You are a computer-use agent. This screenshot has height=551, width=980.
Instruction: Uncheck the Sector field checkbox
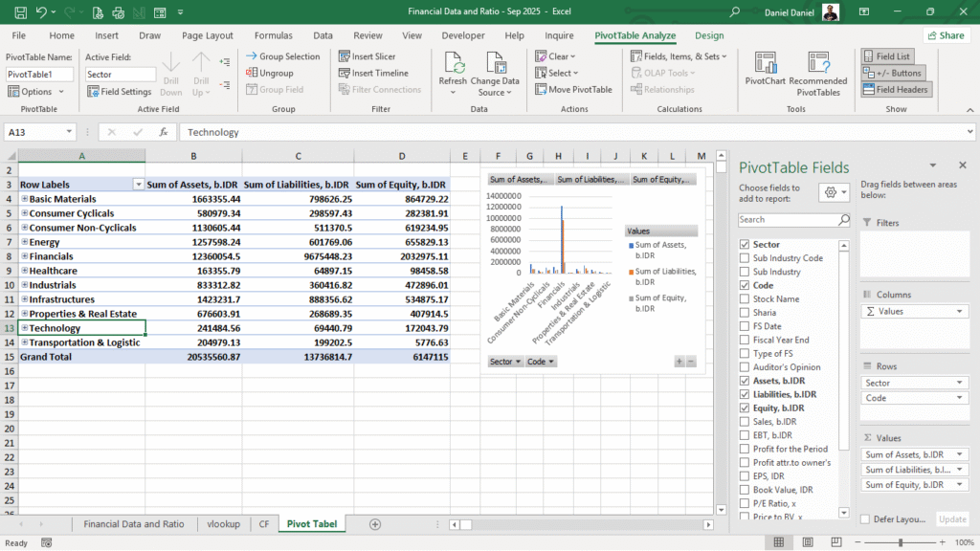pos(745,244)
